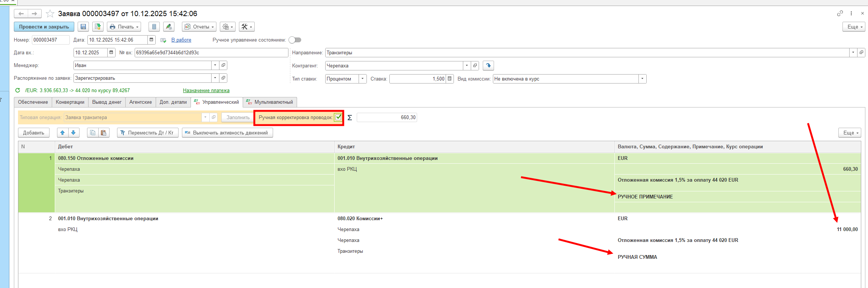Open the Тип ставки dropdown
The height and width of the screenshot is (288, 868).
point(362,79)
